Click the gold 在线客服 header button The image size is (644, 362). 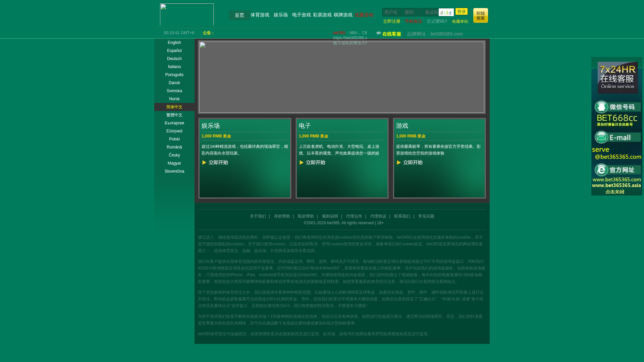[x=481, y=15]
